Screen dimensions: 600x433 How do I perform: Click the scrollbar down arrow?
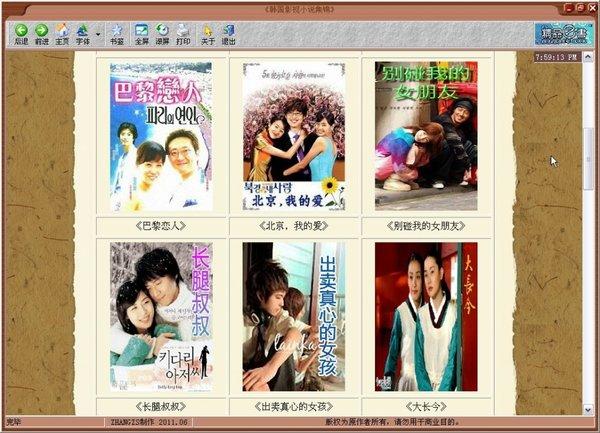(588, 410)
